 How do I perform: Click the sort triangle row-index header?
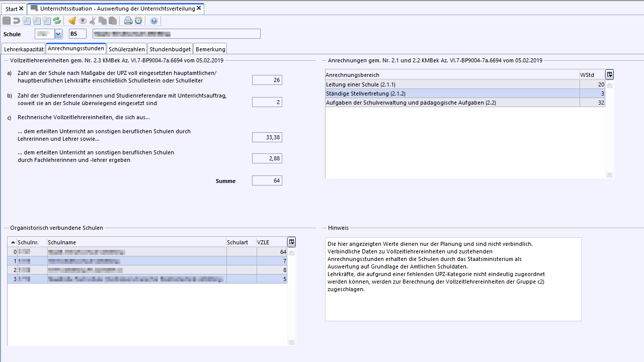tap(13, 242)
